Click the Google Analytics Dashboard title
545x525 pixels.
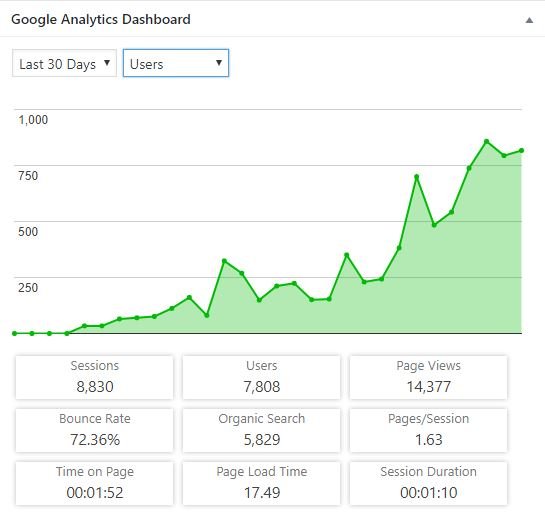click(x=101, y=19)
